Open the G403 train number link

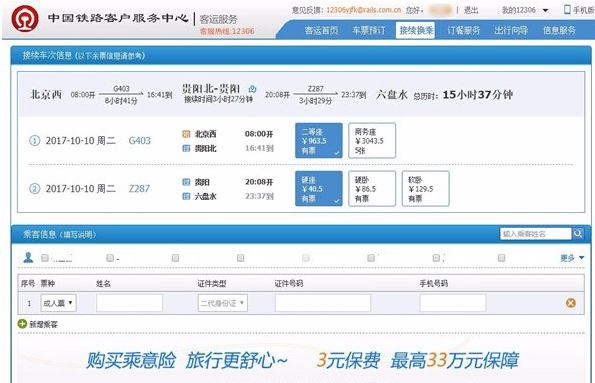[x=140, y=141]
